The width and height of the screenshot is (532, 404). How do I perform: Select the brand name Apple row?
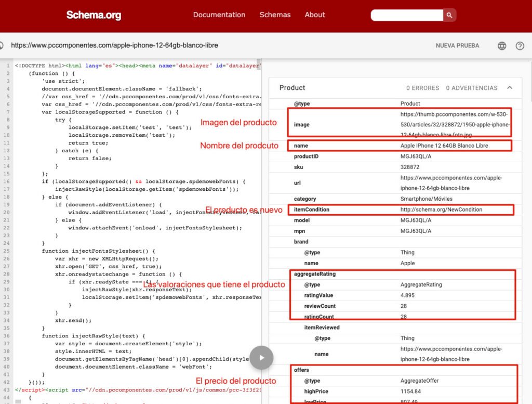tap(395, 263)
